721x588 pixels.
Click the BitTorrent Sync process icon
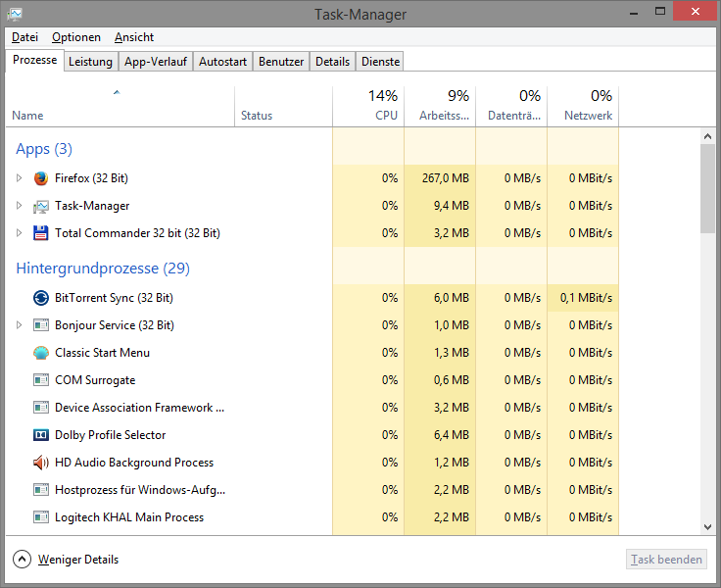click(x=40, y=298)
